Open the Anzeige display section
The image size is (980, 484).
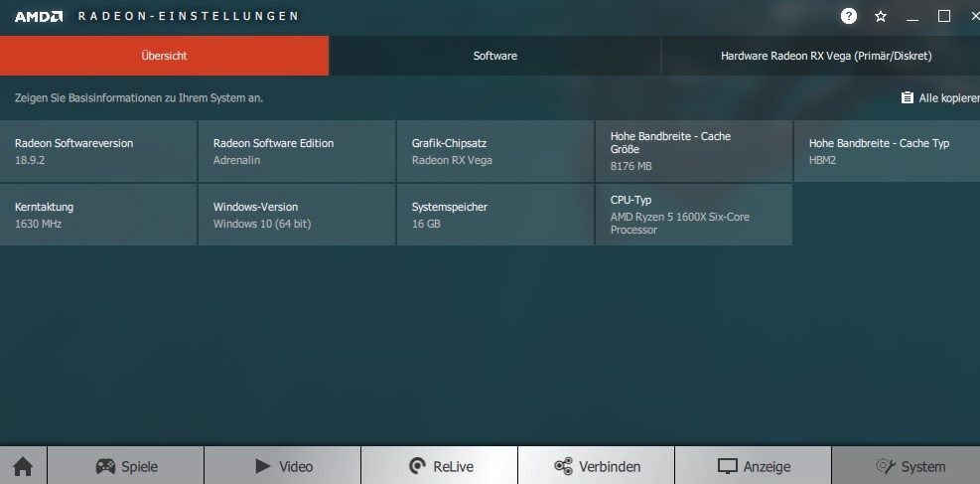click(x=754, y=466)
